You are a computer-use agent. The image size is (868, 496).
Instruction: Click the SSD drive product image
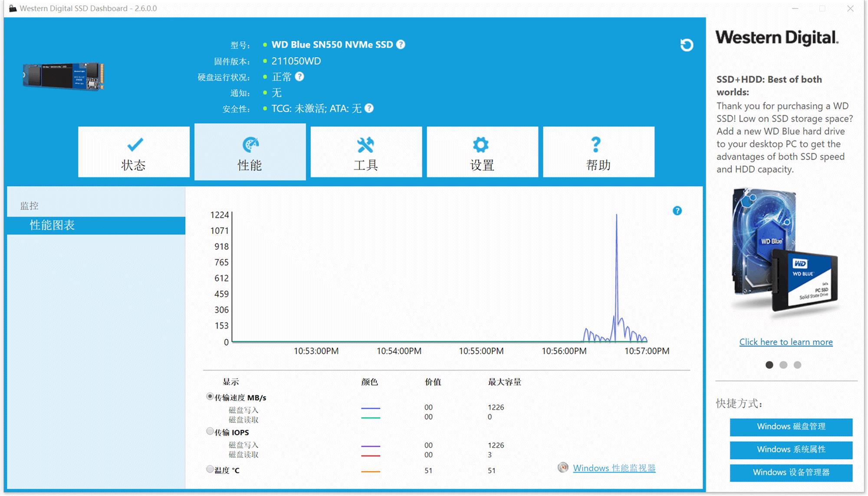[x=64, y=76]
